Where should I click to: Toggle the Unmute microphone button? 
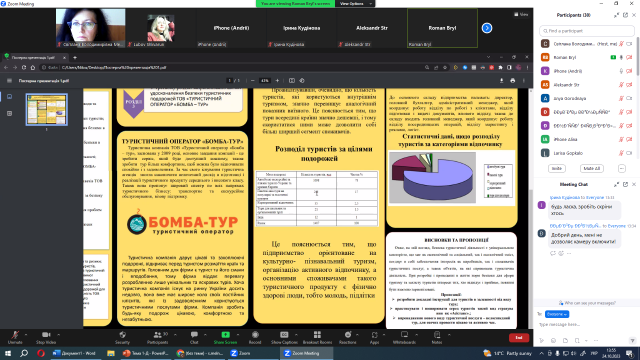[15, 335]
